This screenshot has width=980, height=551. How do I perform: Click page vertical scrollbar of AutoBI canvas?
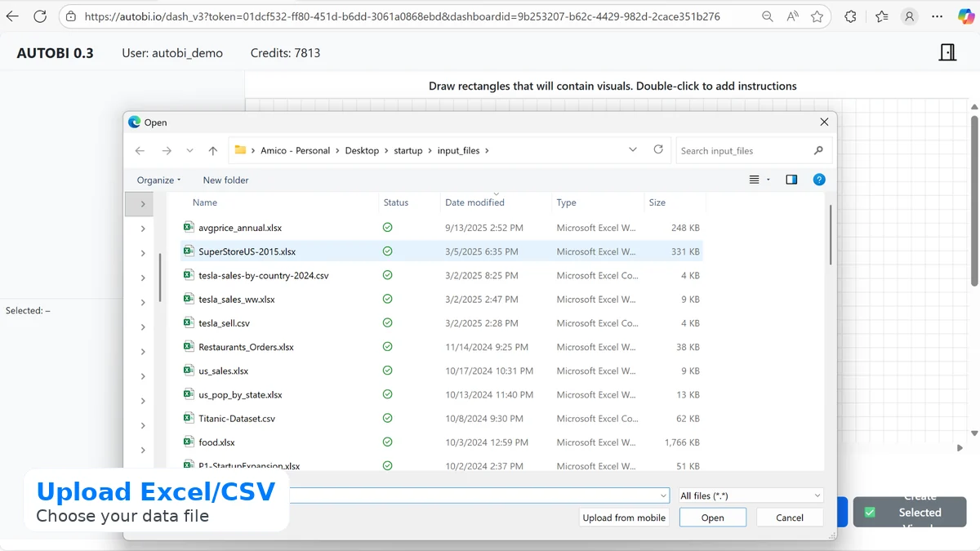click(x=974, y=200)
